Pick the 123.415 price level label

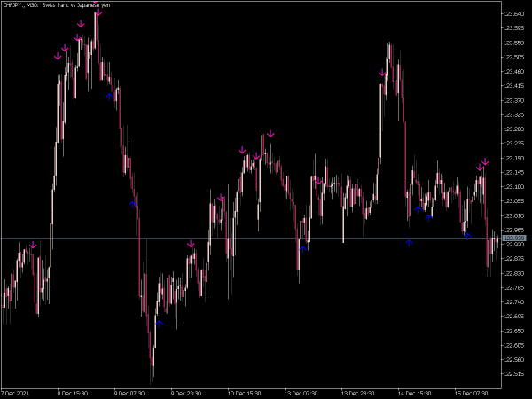point(513,86)
